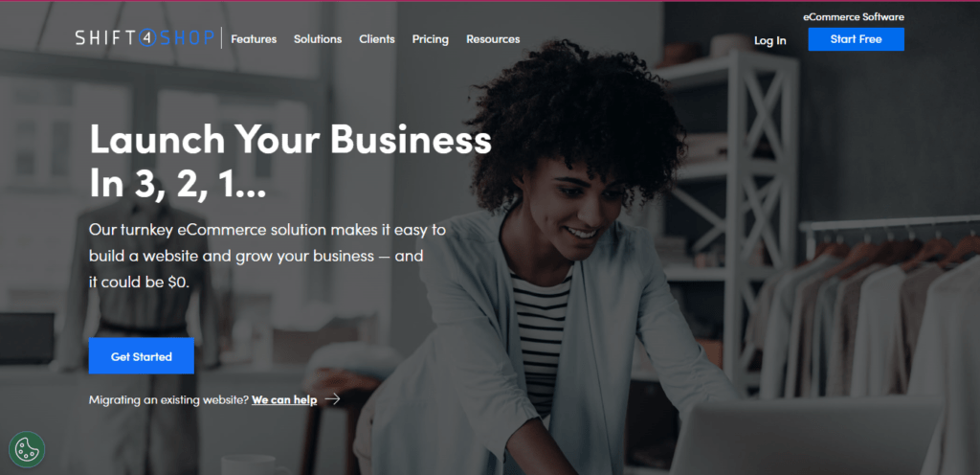Open the Features menu
The width and height of the screenshot is (980, 475).
pos(254,38)
